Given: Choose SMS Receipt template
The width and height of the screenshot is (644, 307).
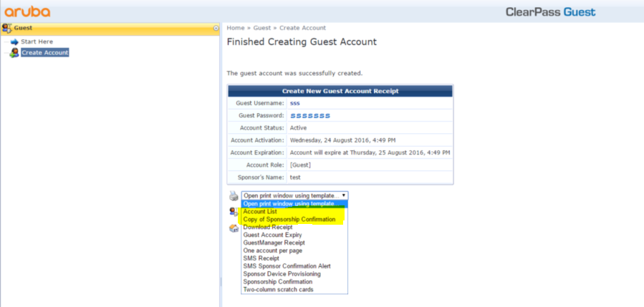Looking at the screenshot, I should [294, 258].
